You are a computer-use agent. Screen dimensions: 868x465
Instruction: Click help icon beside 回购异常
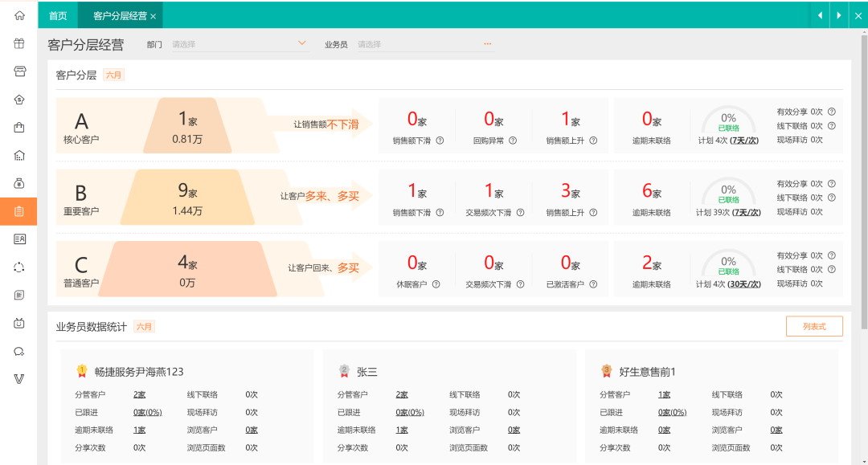click(x=513, y=141)
